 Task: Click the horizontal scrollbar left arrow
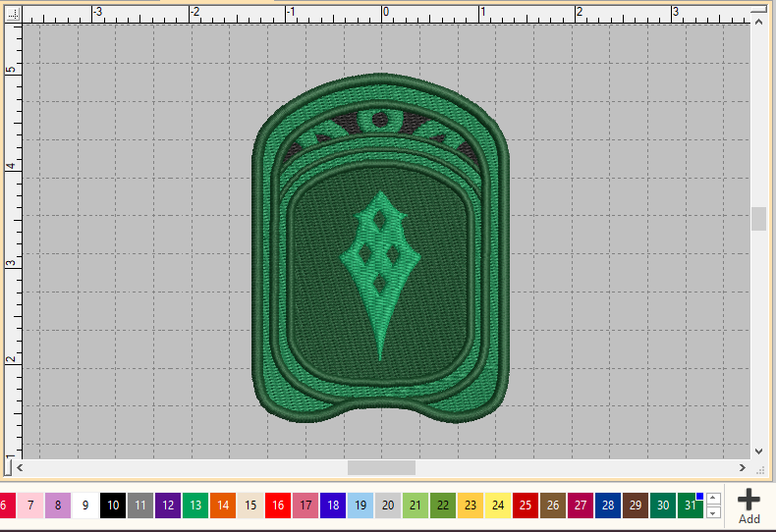20,467
